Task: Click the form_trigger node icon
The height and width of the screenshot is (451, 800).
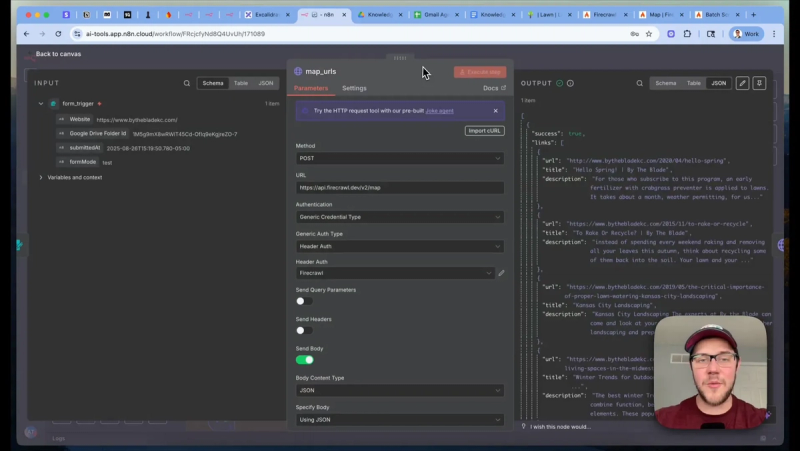Action: (x=54, y=104)
